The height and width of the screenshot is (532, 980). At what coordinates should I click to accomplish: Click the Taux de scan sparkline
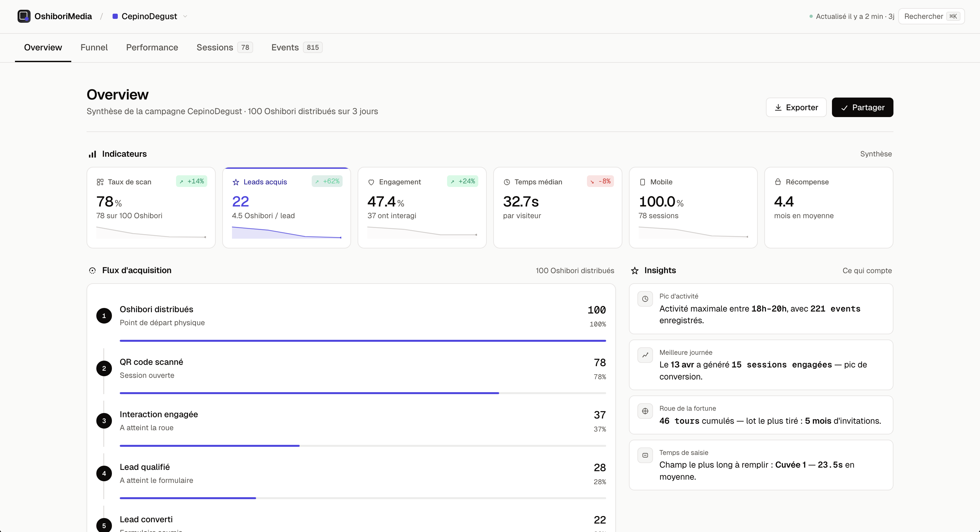pos(151,233)
